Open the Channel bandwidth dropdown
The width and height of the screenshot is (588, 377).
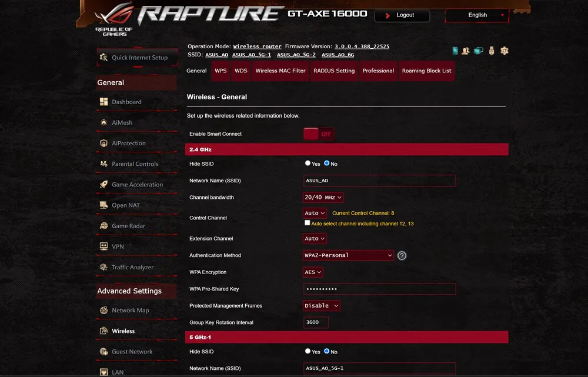[x=323, y=197]
